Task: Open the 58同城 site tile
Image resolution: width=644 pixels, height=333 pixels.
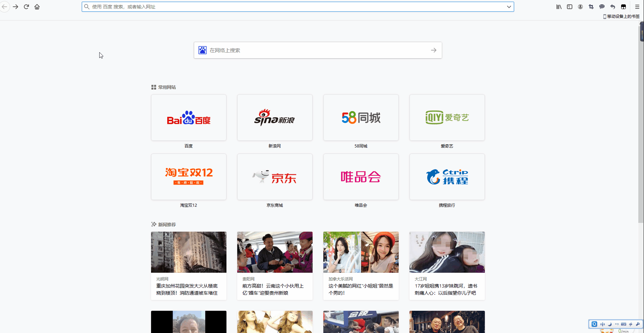Action: [x=361, y=118]
